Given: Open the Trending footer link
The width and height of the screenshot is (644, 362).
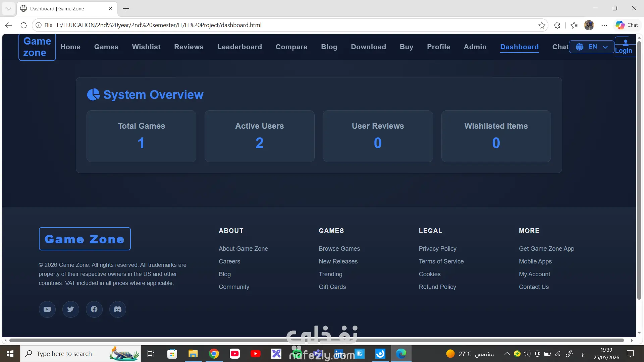Looking at the screenshot, I should click(x=330, y=274).
